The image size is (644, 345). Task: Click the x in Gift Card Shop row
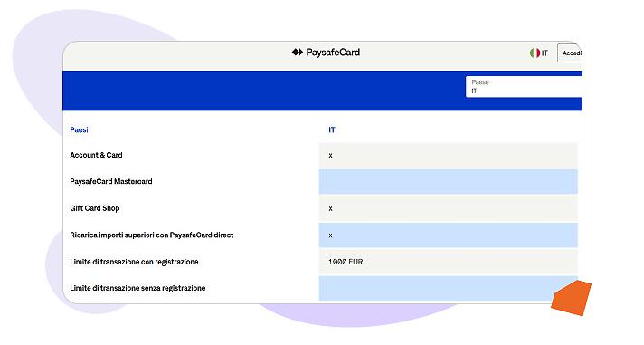click(x=331, y=208)
